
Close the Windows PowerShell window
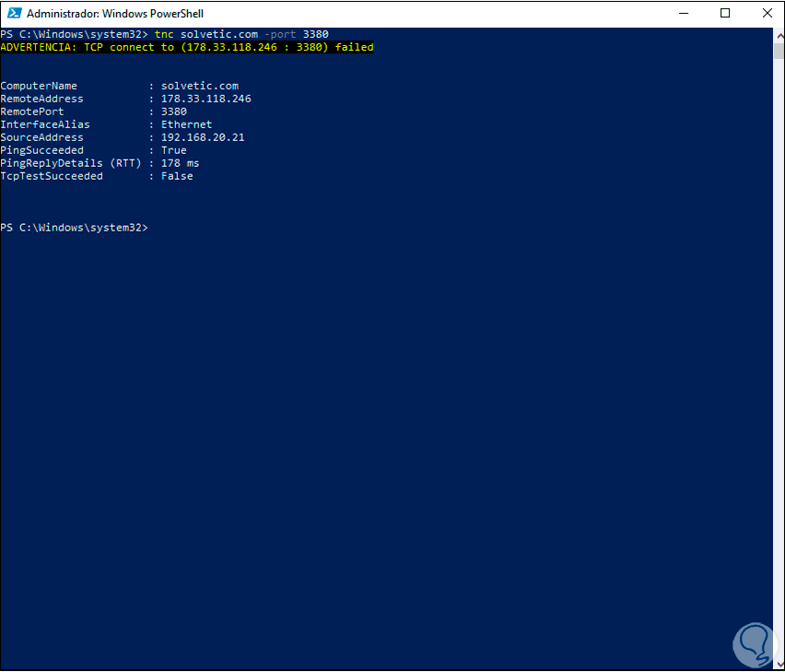click(767, 14)
